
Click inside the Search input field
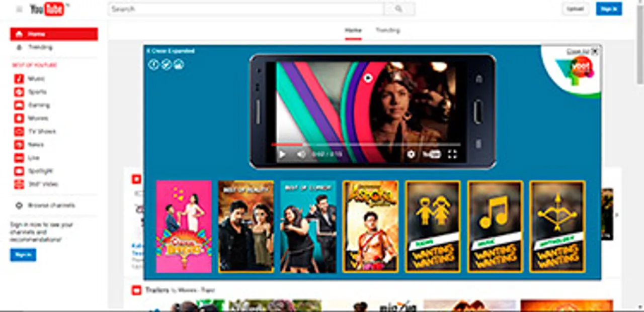pyautogui.click(x=246, y=9)
